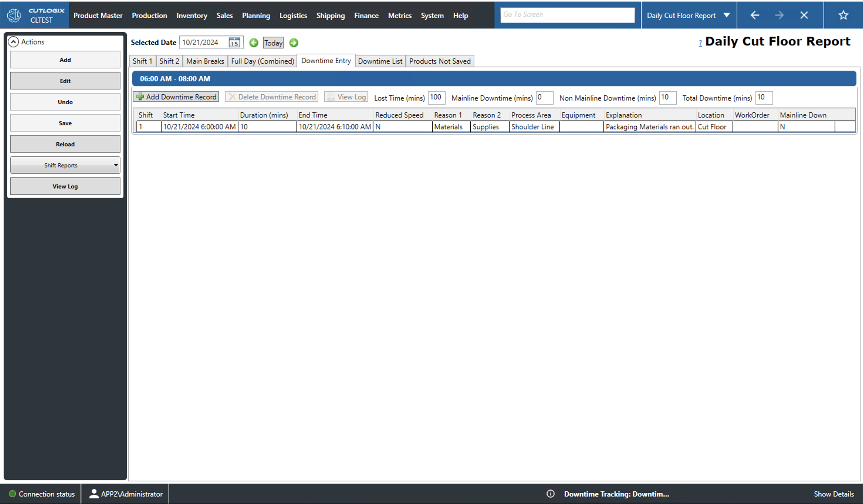The height and width of the screenshot is (504, 863).
Task: Open the Daily Cut Floor Report screen selector
Action: [688, 15]
